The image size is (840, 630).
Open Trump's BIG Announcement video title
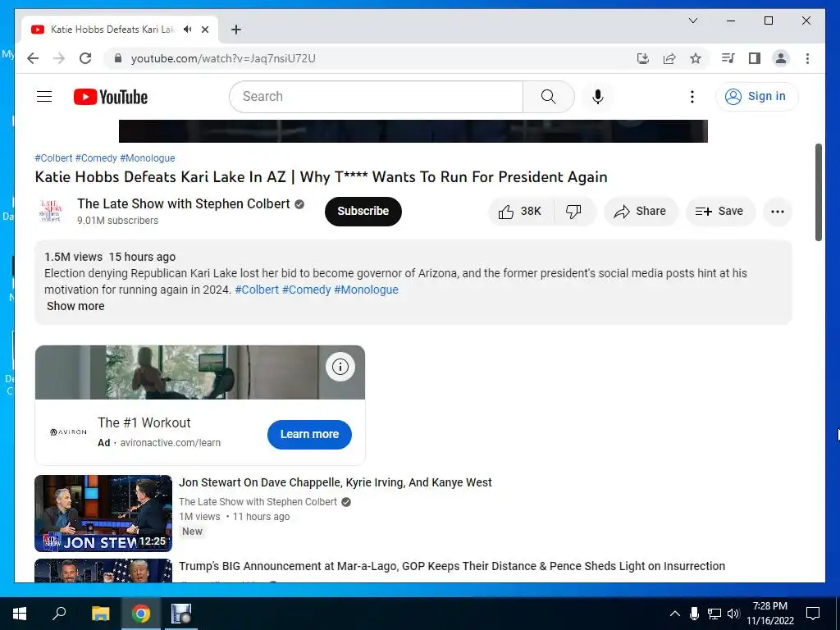[452, 566]
